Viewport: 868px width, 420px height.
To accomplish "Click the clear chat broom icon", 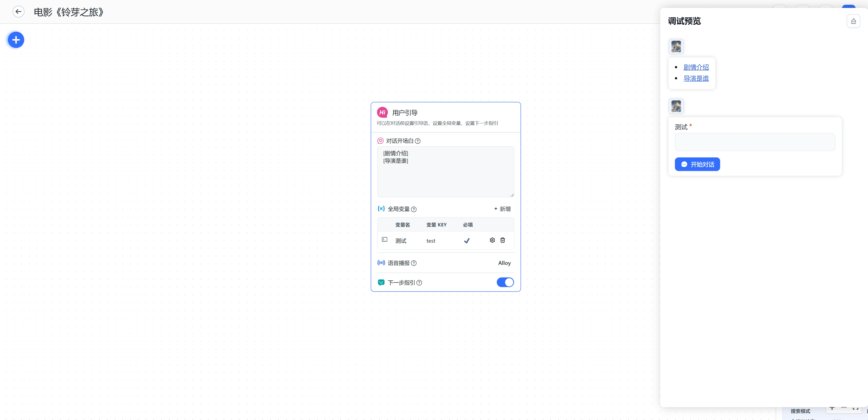I will (x=853, y=21).
